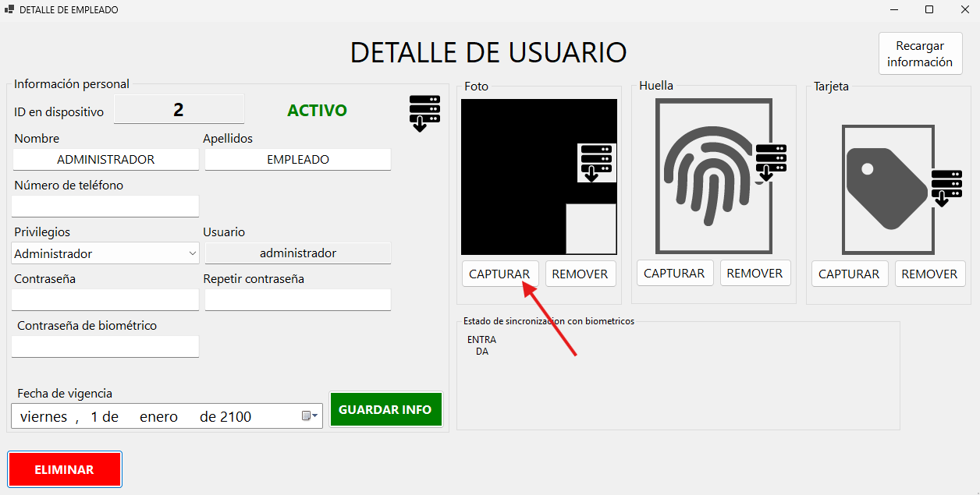
Task: Open the calendar picker for Fecha de vigencia
Action: pos(311,416)
